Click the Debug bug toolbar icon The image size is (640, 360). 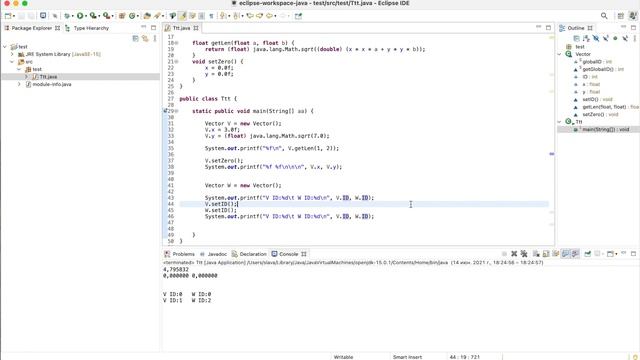67,16
